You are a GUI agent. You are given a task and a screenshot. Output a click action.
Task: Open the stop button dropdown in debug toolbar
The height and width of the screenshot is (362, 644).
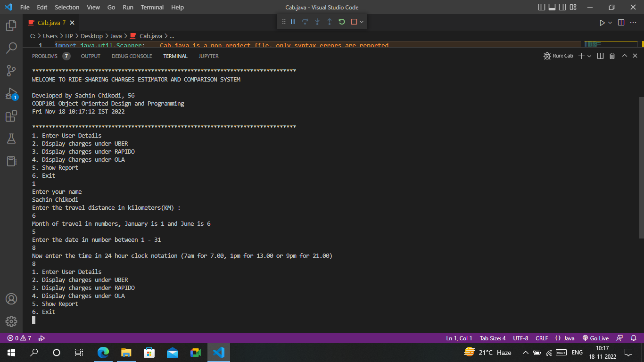pyautogui.click(x=362, y=22)
